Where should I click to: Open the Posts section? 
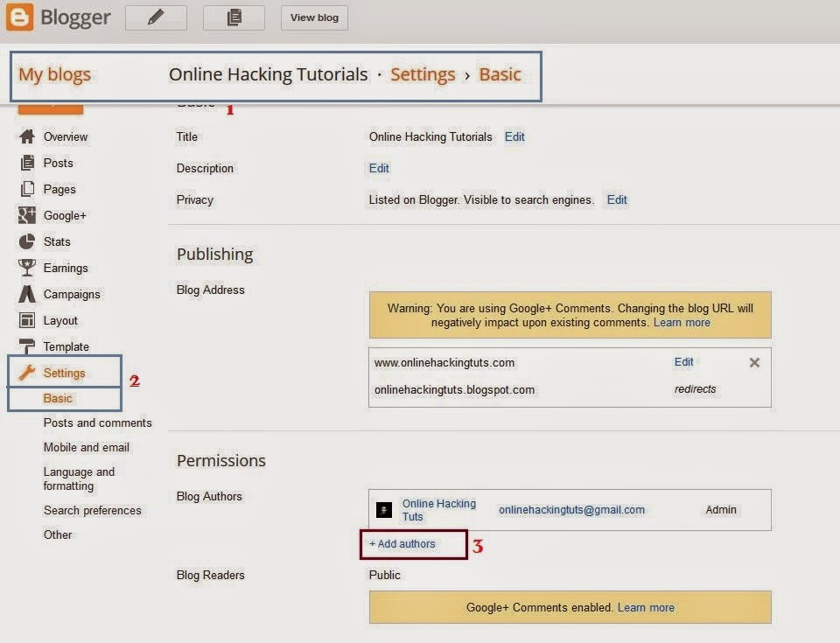pos(59,163)
